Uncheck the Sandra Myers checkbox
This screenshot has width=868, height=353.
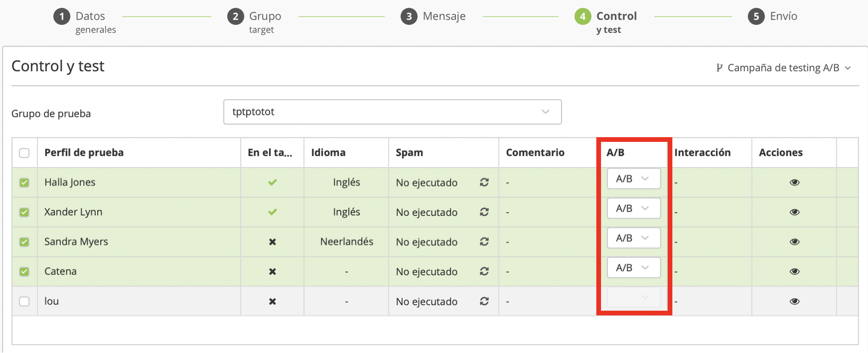[24, 242]
